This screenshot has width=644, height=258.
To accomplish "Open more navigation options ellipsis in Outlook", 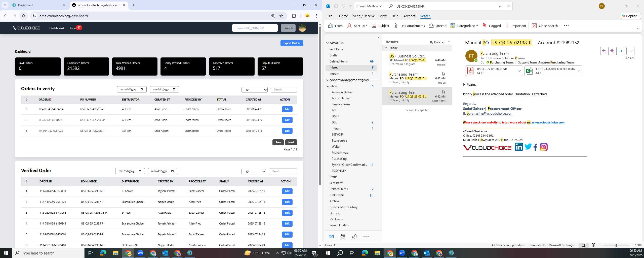I will point(366,237).
